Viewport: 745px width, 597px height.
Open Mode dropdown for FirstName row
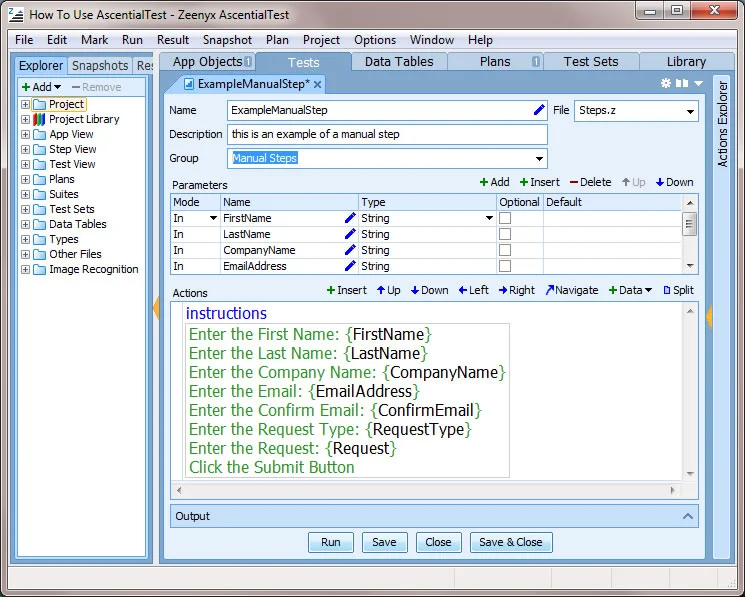[213, 218]
